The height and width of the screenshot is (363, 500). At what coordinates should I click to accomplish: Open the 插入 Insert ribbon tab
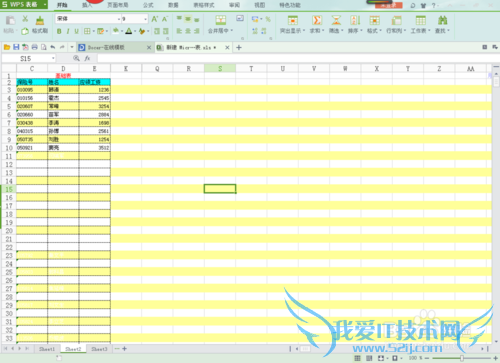tap(87, 5)
